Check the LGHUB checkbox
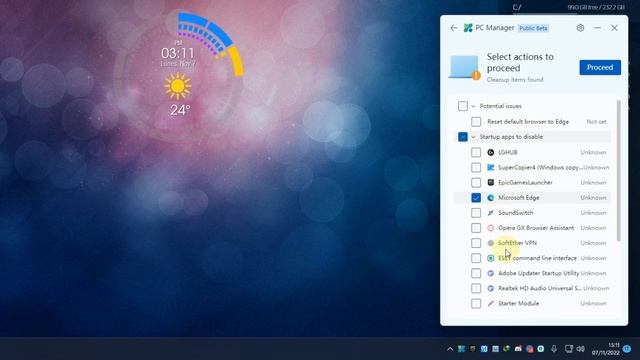 click(476, 152)
